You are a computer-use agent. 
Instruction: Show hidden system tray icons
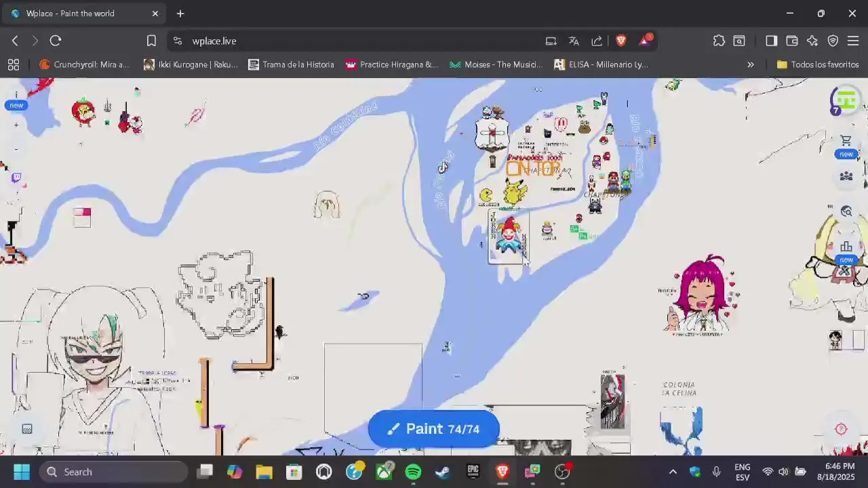pyautogui.click(x=673, y=472)
